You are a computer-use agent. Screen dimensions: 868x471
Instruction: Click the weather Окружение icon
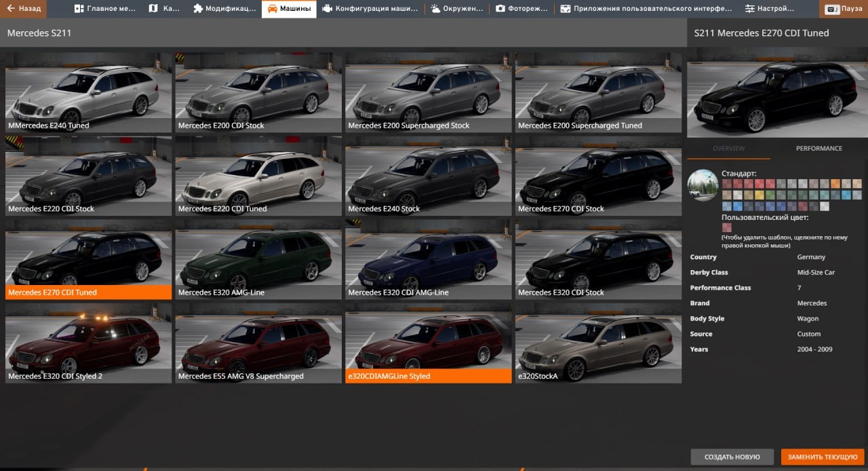(x=435, y=9)
